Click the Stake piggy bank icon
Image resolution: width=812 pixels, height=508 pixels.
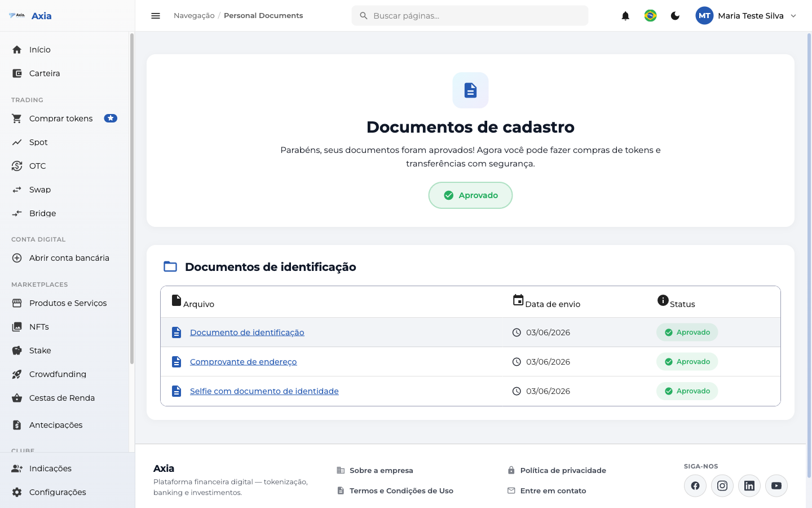pyautogui.click(x=17, y=351)
